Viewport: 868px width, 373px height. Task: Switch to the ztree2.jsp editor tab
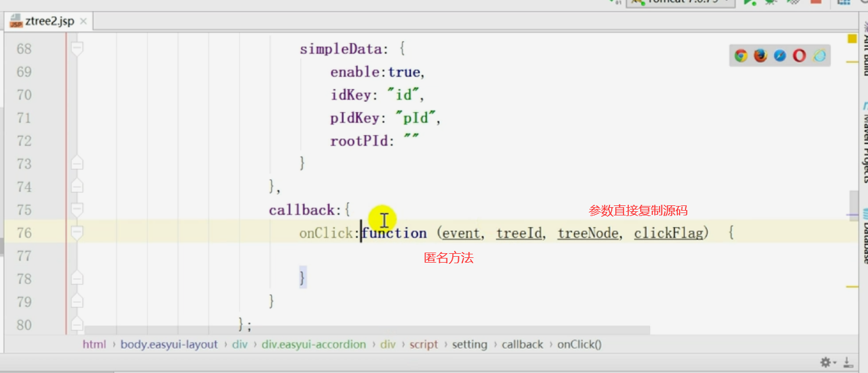pyautogui.click(x=50, y=21)
